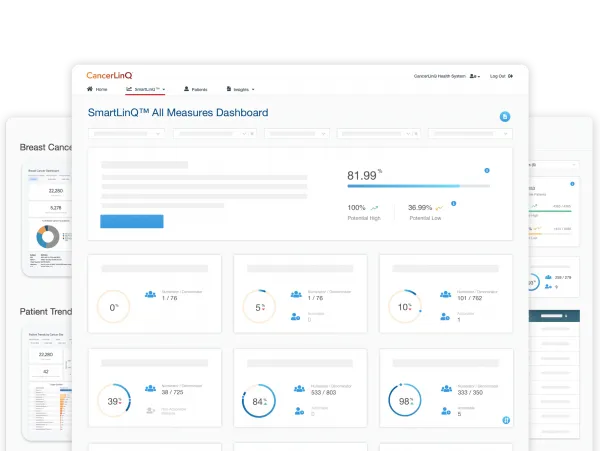
Task: Click the 333 / 350 value
Action: [x=470, y=392]
